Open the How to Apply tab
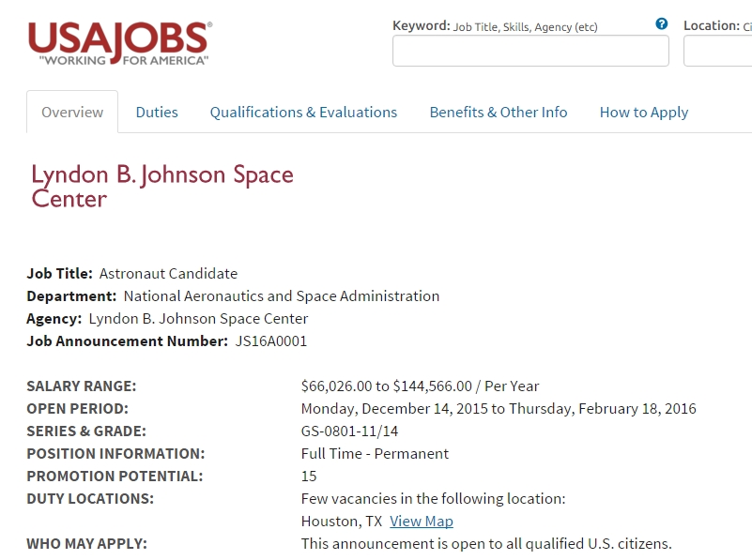Screen dimensions: 752x560 [644, 113]
